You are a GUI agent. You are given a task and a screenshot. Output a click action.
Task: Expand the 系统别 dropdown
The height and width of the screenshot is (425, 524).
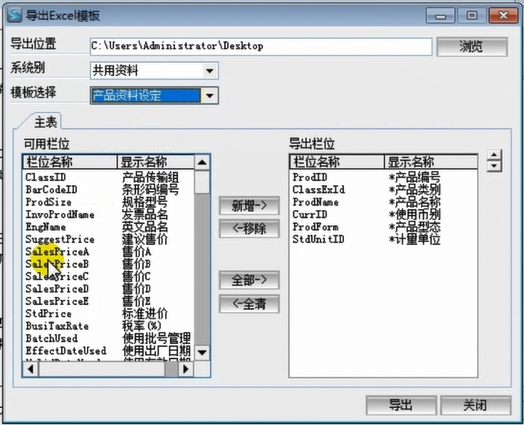tap(210, 70)
